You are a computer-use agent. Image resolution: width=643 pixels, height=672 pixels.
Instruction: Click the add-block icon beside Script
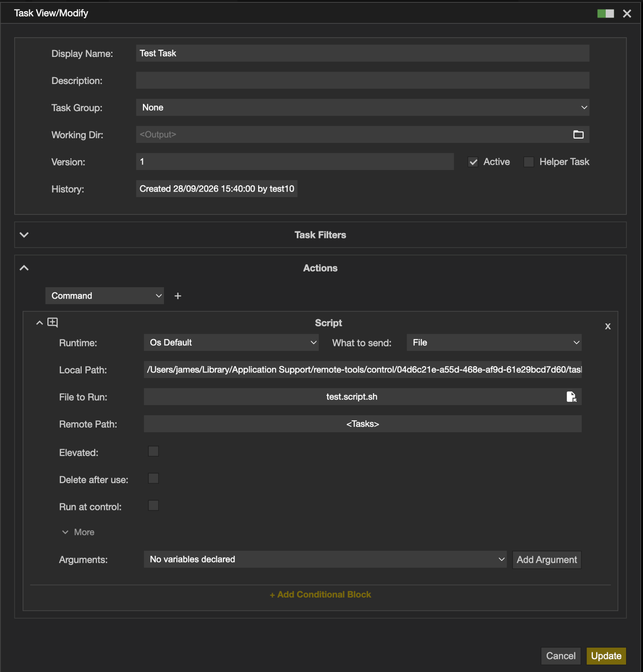pyautogui.click(x=53, y=322)
